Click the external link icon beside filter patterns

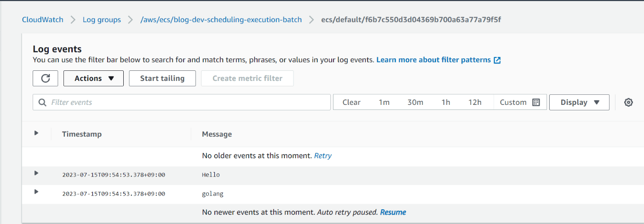click(497, 60)
